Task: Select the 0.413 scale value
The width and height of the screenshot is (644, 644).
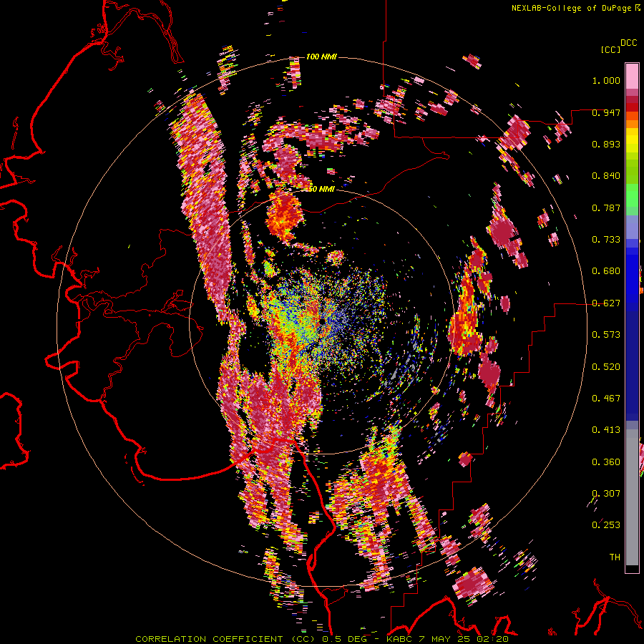Action: (x=606, y=430)
